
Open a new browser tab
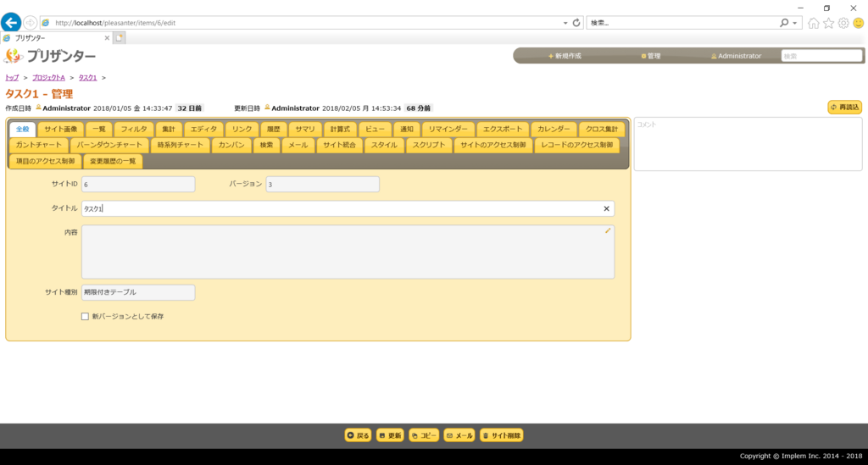point(119,37)
